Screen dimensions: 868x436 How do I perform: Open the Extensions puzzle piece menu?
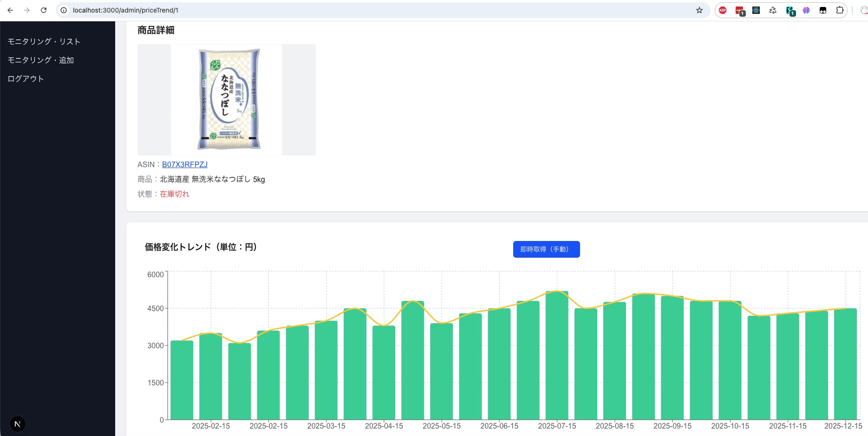pyautogui.click(x=840, y=10)
